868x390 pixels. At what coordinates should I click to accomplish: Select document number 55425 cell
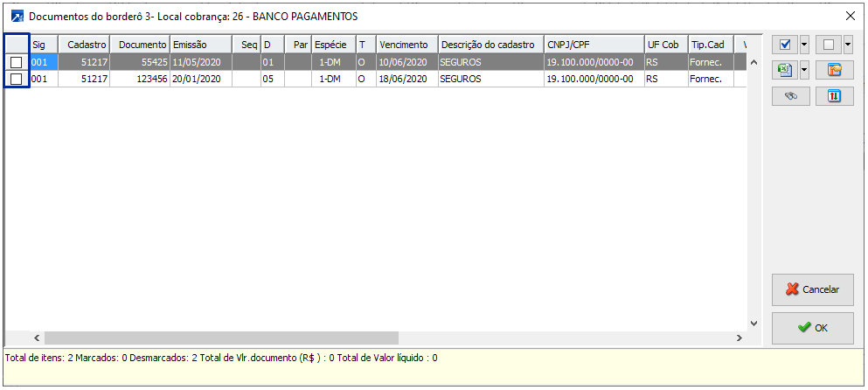(x=140, y=63)
